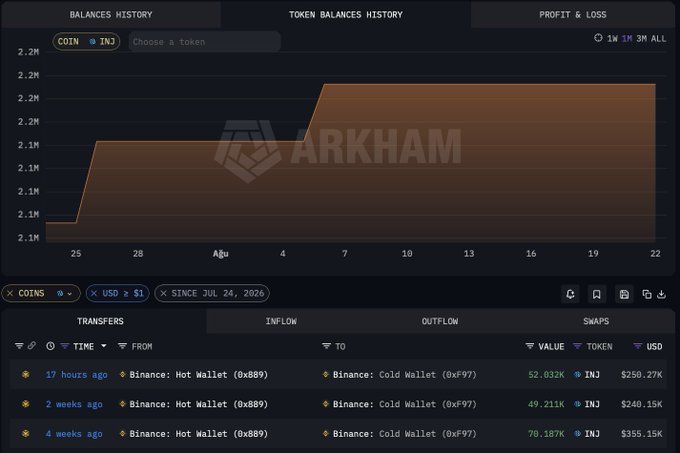This screenshot has width=680, height=453.
Task: Click the copy icon
Action: click(x=647, y=294)
